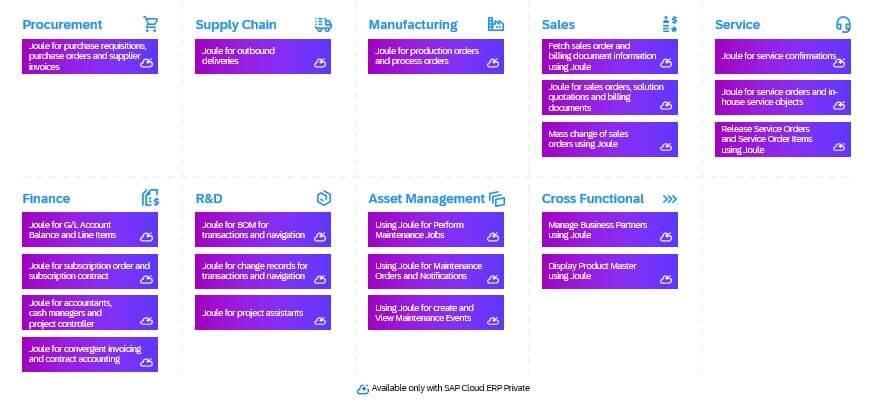This screenshot has height=408, width=875.
Task: Click the Cross Functional category heading
Action: tap(593, 198)
